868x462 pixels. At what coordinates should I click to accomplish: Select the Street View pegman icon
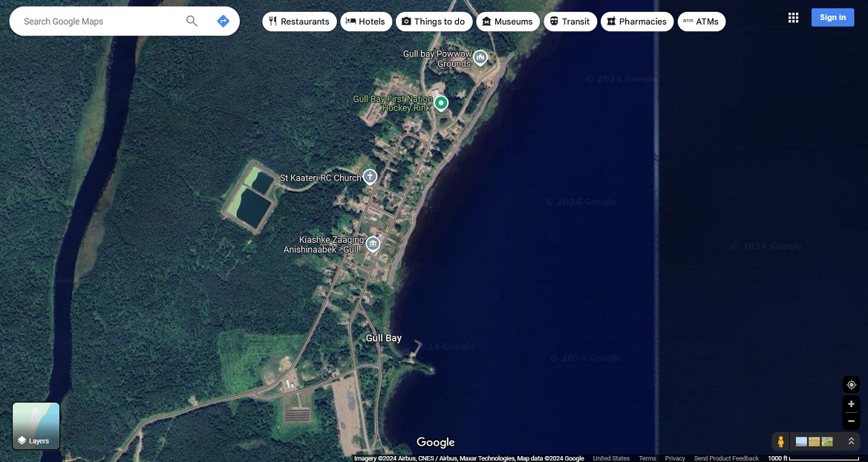(780, 442)
